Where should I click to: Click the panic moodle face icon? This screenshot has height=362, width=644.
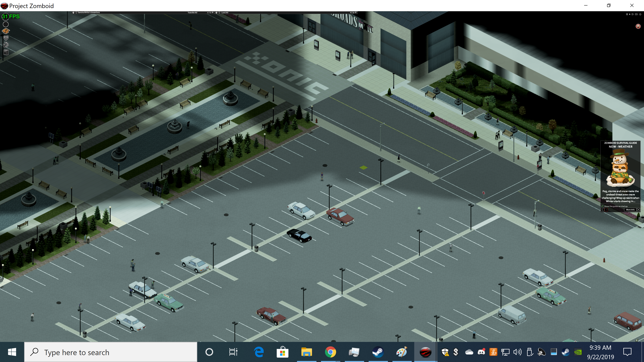638,26
